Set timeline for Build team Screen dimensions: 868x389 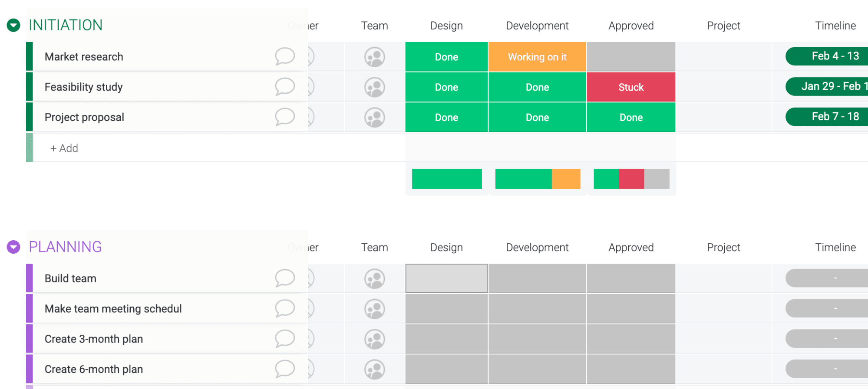[x=827, y=278]
